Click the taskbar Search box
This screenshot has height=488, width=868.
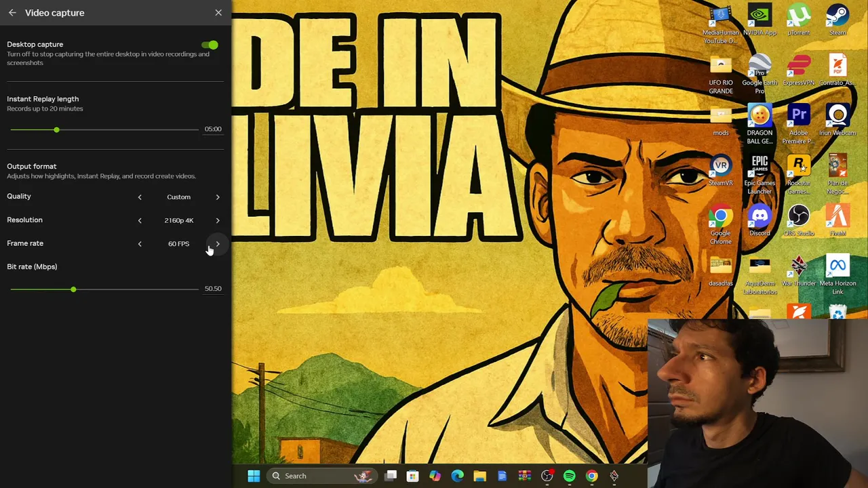coord(322,476)
